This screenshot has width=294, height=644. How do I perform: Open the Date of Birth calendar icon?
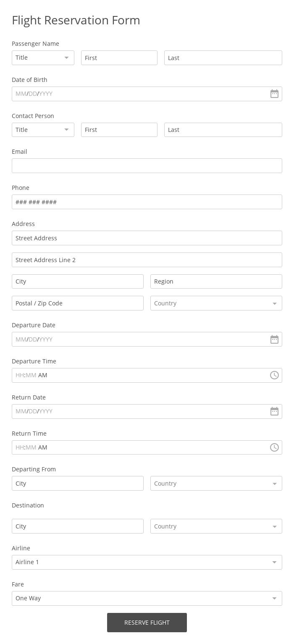click(x=274, y=94)
